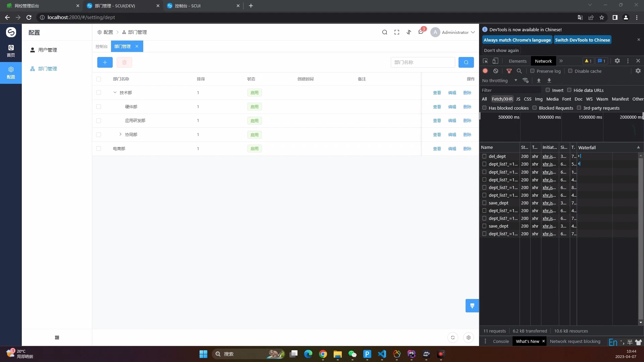Open the message notifications icon showing badge 3
Screen dimensions: 644x362
tap(421, 32)
